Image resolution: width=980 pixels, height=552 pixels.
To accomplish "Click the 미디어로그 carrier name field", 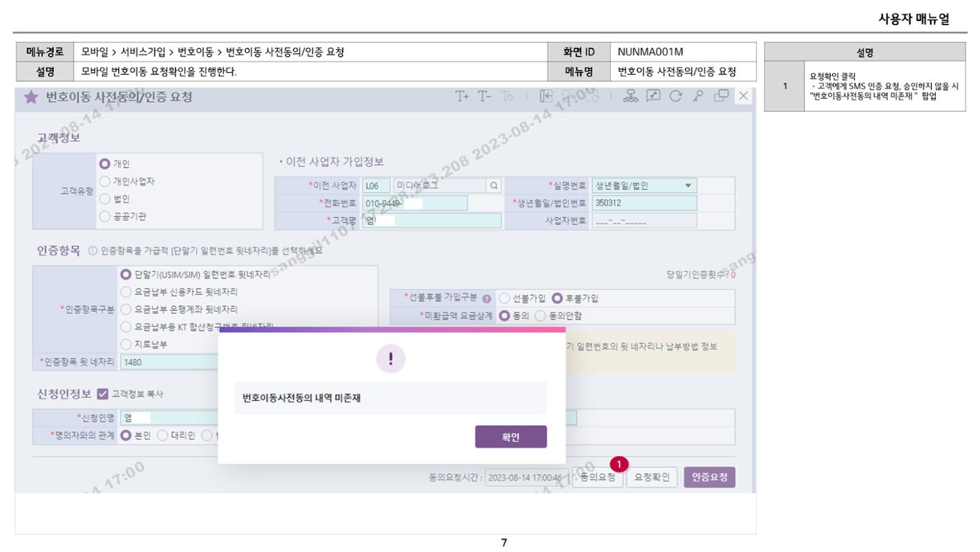I will tap(440, 186).
